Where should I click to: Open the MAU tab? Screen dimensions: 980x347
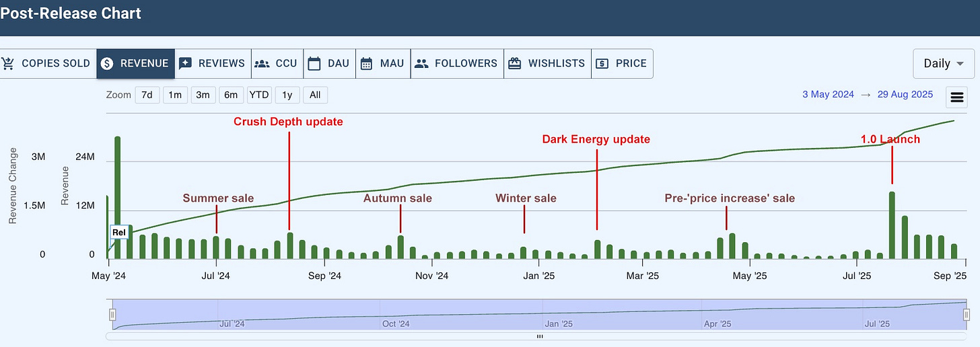383,63
